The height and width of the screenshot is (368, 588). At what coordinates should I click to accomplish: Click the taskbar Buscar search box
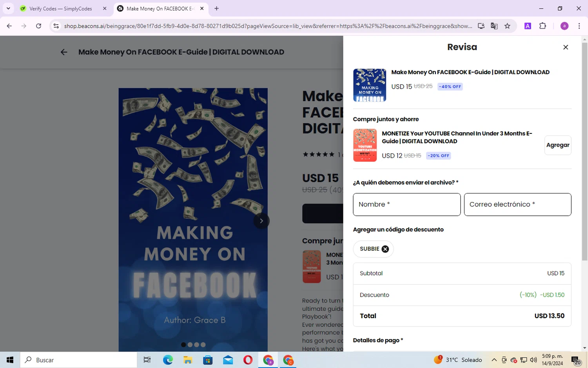(x=78, y=360)
